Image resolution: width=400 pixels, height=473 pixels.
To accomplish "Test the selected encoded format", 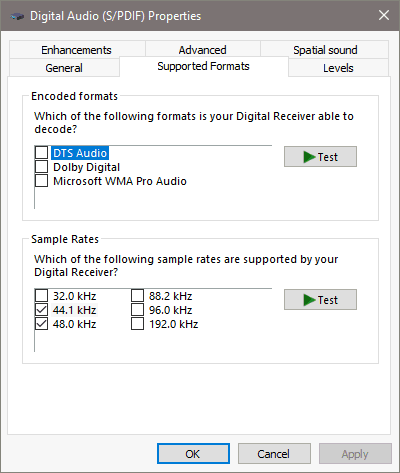I will point(320,156).
